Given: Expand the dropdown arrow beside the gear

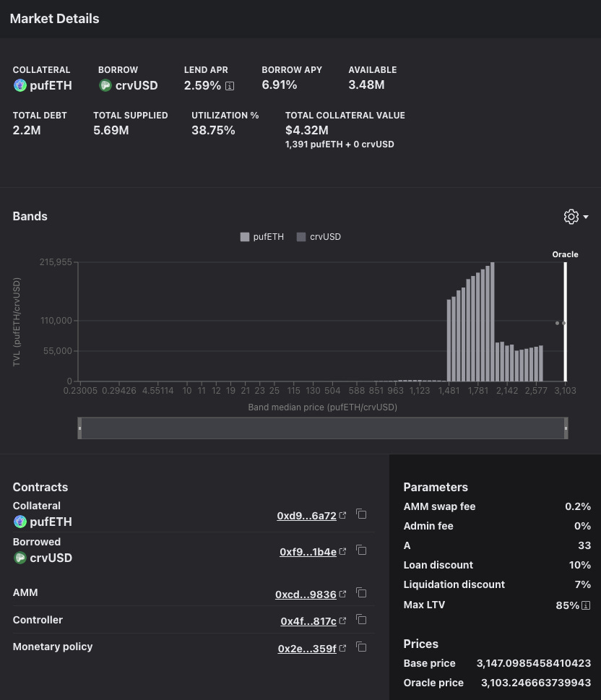Looking at the screenshot, I should pyautogui.click(x=586, y=217).
